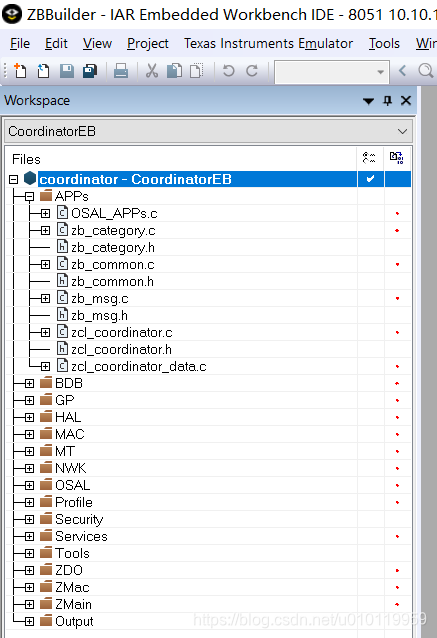The image size is (437, 638).
Task: Select the Services folder row
Action: coord(81,536)
